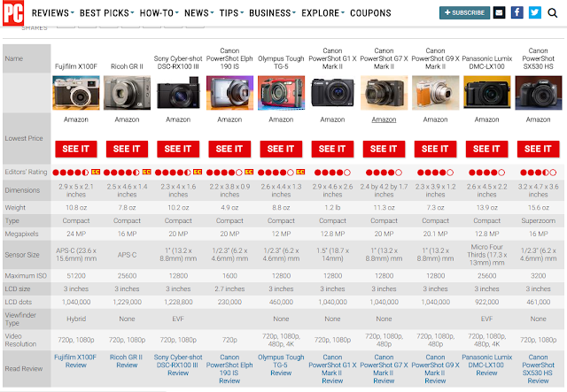Click the 1.2 lb weight cell
Screen dimensions: 567x392
click(332, 208)
